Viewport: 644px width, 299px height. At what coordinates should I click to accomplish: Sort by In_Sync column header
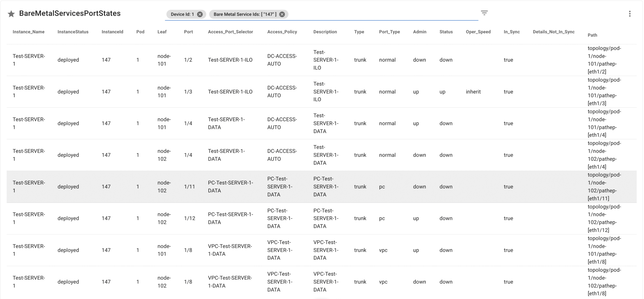511,32
